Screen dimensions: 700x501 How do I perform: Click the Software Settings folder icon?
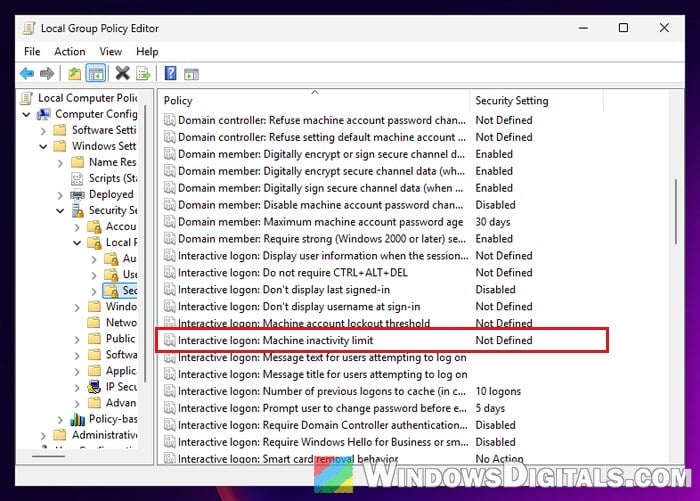coord(60,130)
